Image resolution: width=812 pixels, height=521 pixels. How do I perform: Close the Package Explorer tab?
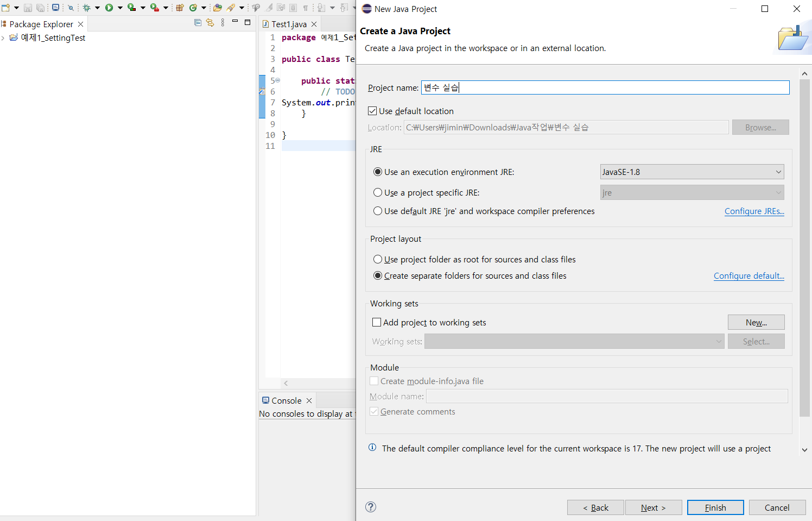81,24
